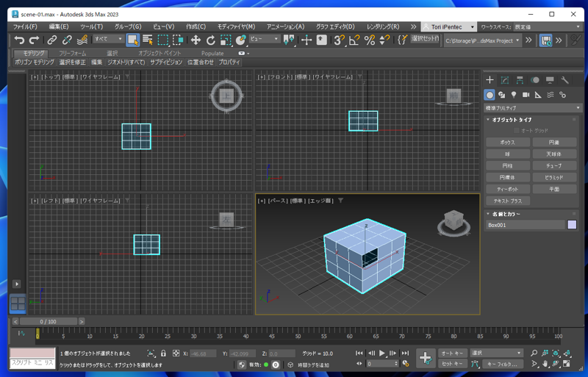Click time slider showing 0 / 100
Image resolution: width=588 pixels, height=377 pixels.
[49, 321]
